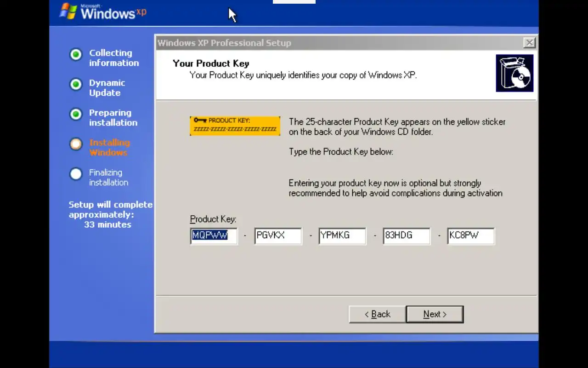Viewport: 588px width, 368px height.
Task: Click the Dynamic Update step indicator
Action: click(76, 84)
